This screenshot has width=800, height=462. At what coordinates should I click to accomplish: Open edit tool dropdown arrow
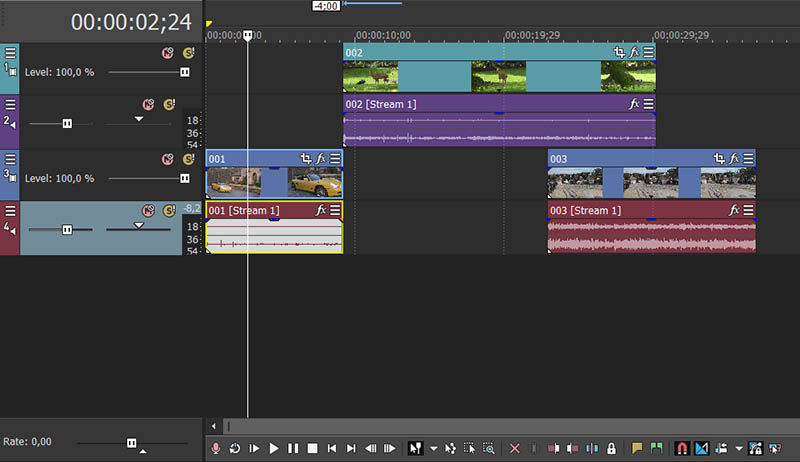pyautogui.click(x=433, y=449)
